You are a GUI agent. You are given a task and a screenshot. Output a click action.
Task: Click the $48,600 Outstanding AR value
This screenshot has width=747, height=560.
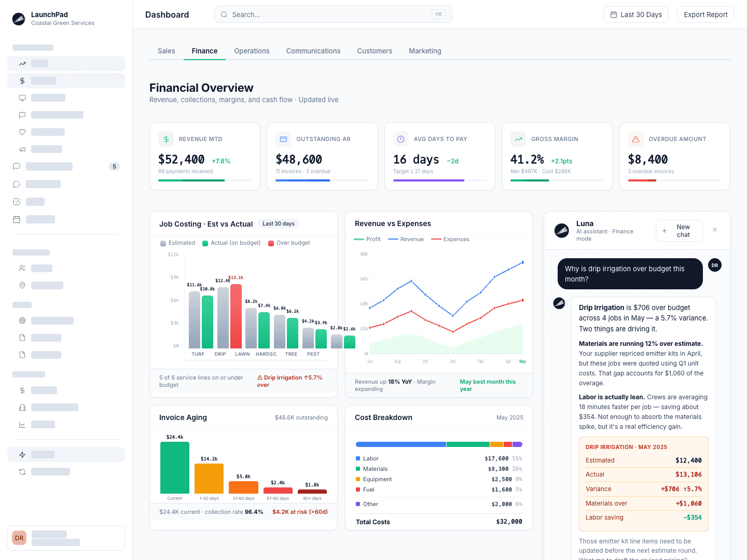299,159
